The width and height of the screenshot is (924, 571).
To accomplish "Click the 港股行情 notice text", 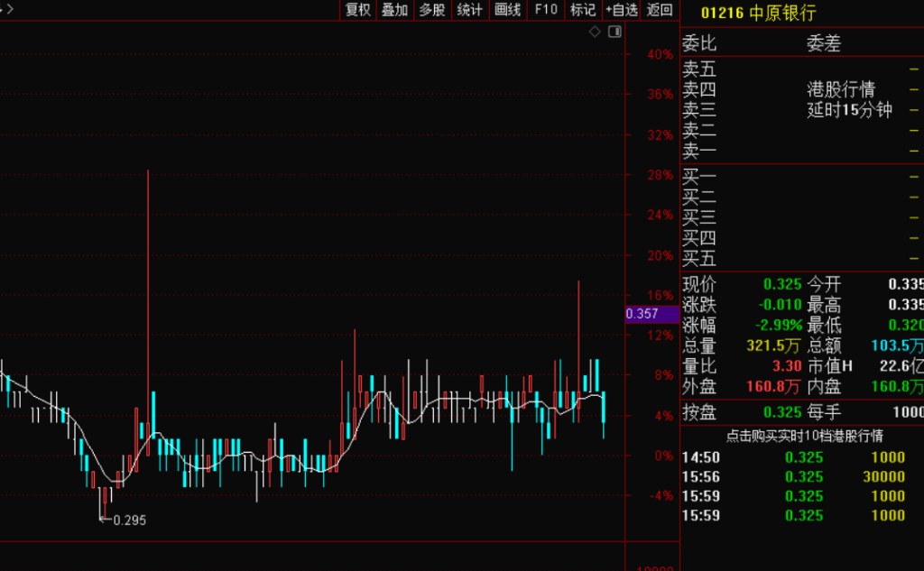I will tap(841, 89).
